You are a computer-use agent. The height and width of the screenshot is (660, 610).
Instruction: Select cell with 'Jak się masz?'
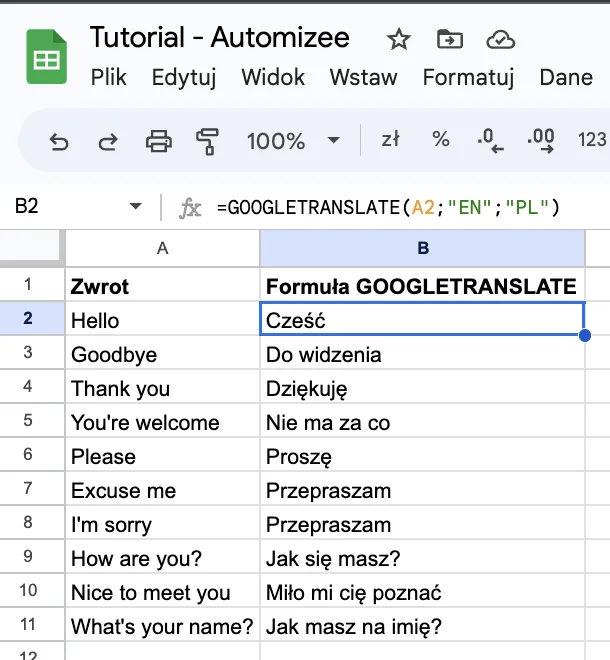coord(423,557)
